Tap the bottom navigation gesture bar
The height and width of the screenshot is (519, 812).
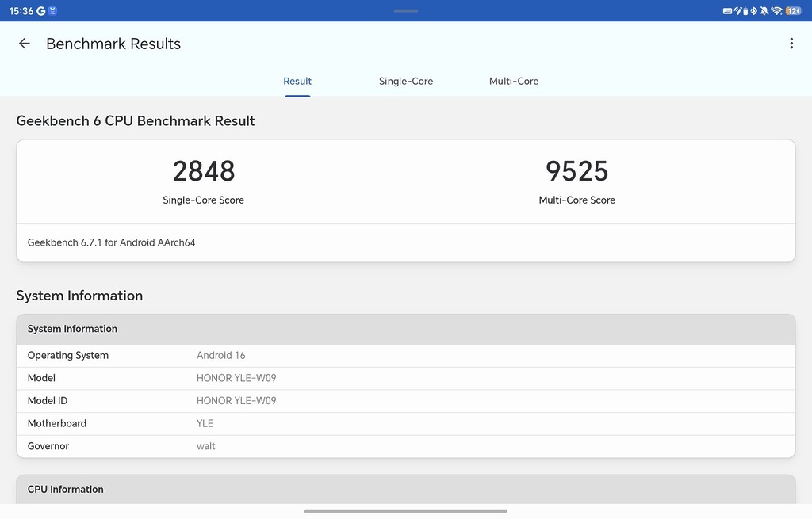pyautogui.click(x=406, y=511)
